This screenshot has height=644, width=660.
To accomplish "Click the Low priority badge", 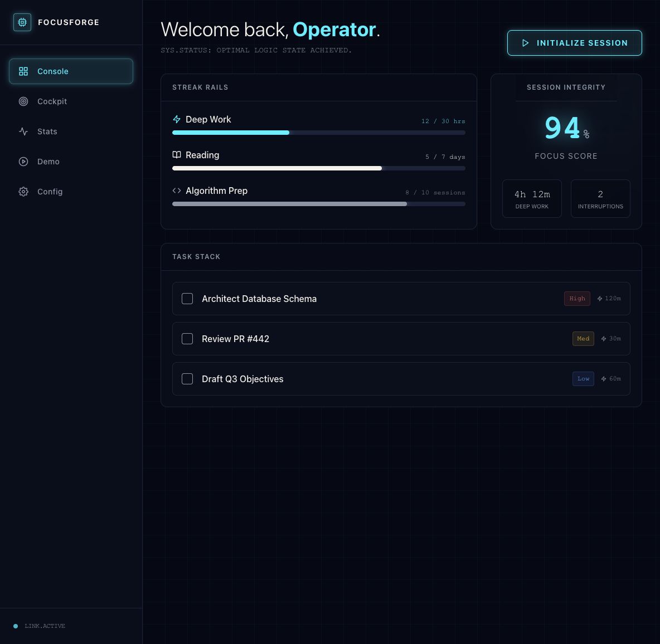I will pyautogui.click(x=583, y=379).
